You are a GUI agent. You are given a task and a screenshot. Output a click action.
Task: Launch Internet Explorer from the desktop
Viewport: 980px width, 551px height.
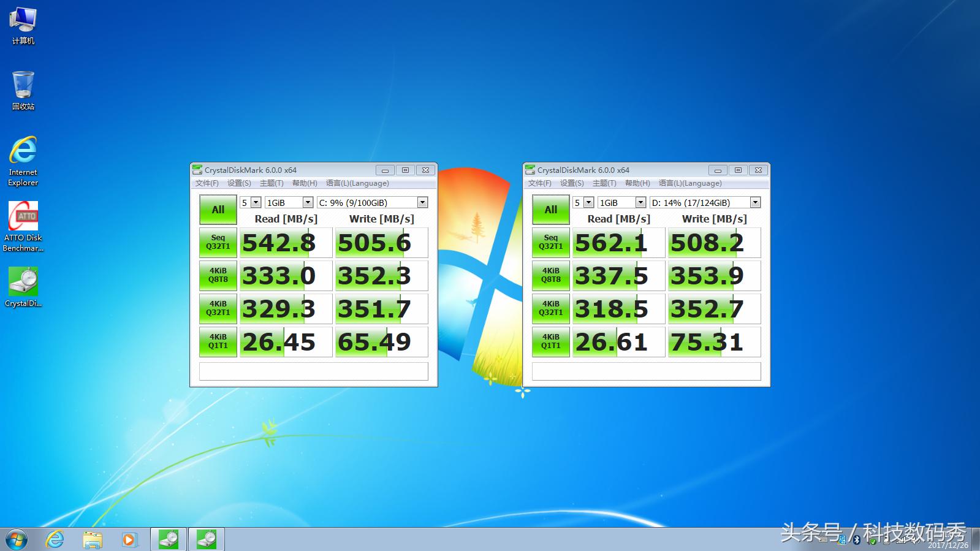pos(23,161)
